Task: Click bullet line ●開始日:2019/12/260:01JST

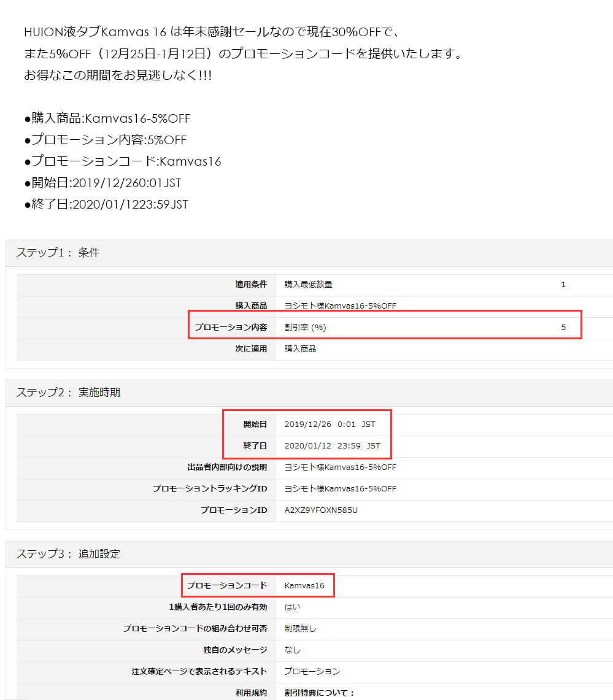Action: [102, 183]
